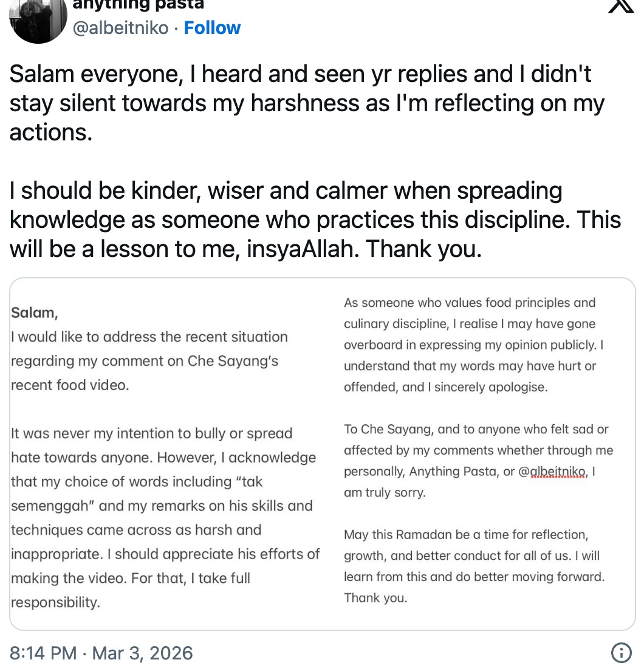Viewport: 644px width, 671px height.
Task: Open the 8:14 PM · Mar 3, 2026 timestamp
Action: (101, 653)
